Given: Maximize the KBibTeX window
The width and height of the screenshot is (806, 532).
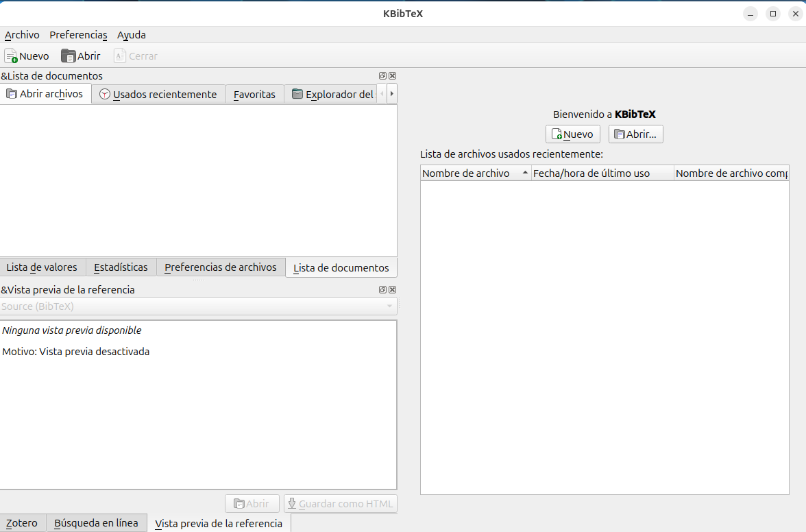Looking at the screenshot, I should [x=773, y=14].
